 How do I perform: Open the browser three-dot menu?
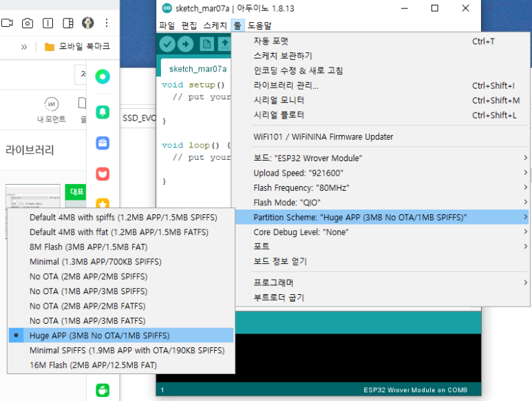pyautogui.click(x=107, y=23)
